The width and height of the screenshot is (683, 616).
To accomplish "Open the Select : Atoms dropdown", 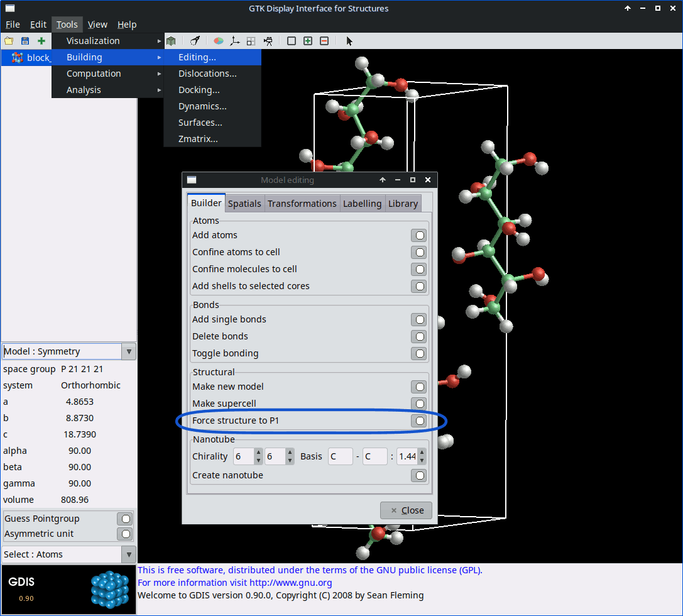I will click(x=68, y=554).
